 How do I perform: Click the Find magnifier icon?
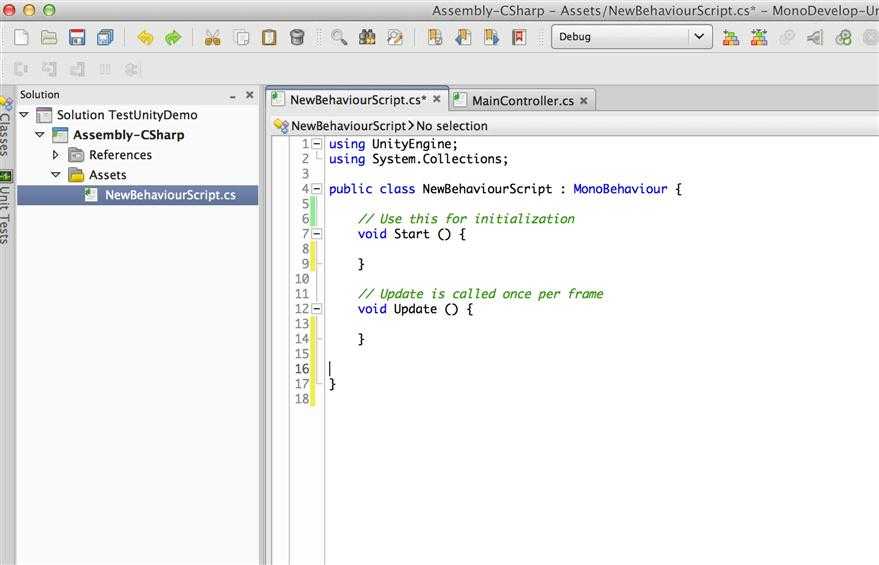[339, 38]
